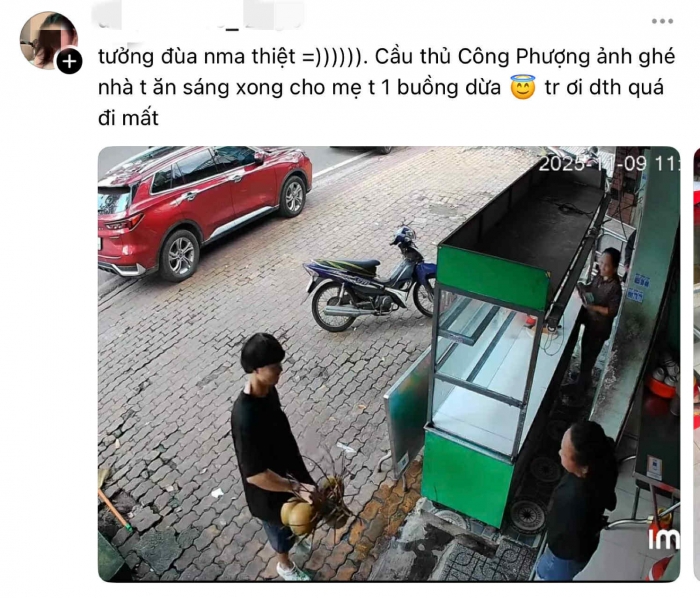Click the blue stickers on the wall
Screen dimensions: 700x598
point(638,287)
